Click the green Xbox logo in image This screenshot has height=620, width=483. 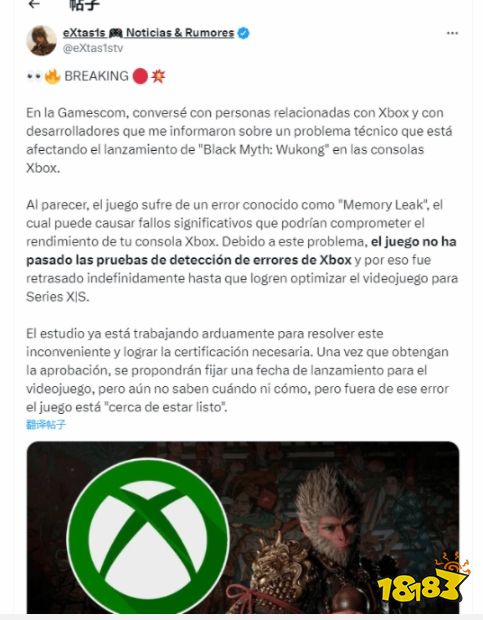click(x=148, y=536)
